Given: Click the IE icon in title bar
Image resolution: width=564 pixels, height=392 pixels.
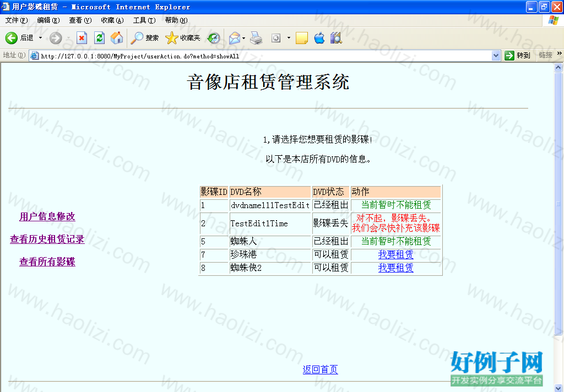Looking at the screenshot, I should (x=6, y=7).
